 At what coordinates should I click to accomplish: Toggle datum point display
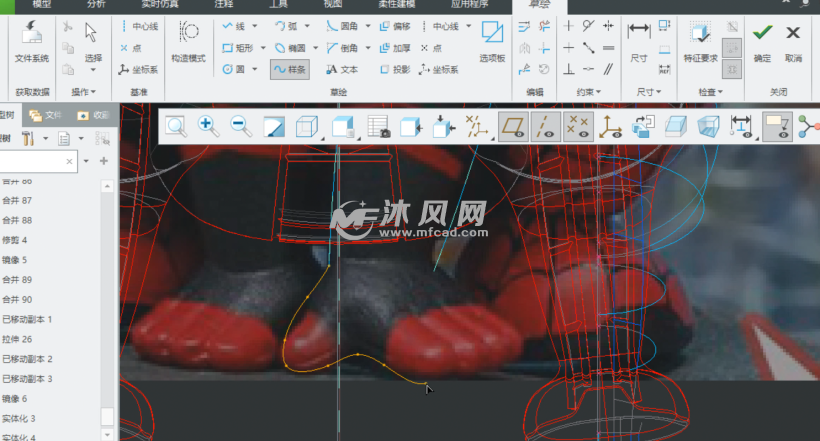[578, 127]
